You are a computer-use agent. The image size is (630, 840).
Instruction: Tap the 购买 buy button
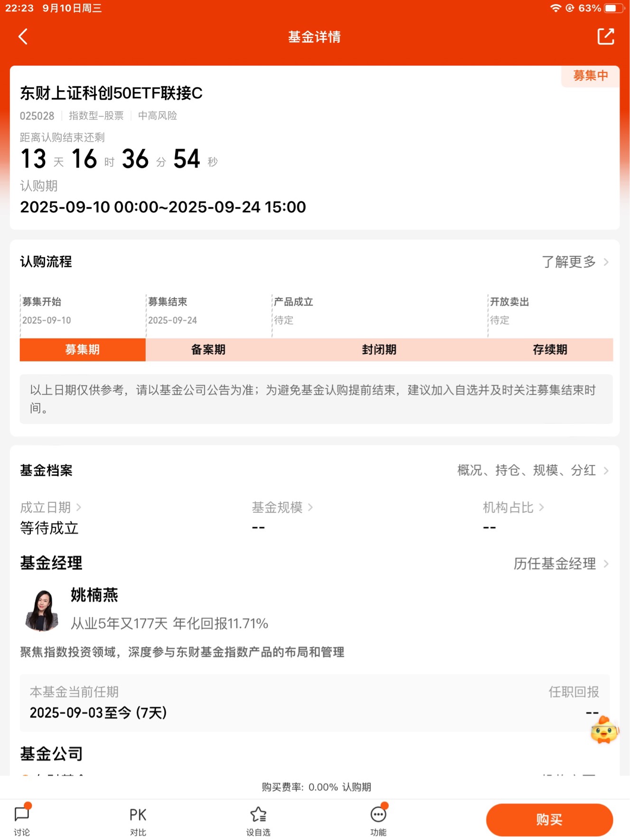549,820
